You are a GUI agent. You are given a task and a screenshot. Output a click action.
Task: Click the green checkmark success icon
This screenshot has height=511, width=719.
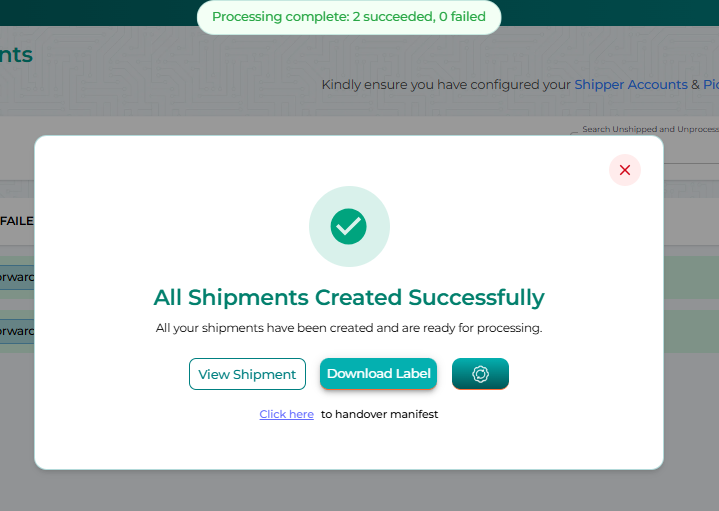[349, 226]
